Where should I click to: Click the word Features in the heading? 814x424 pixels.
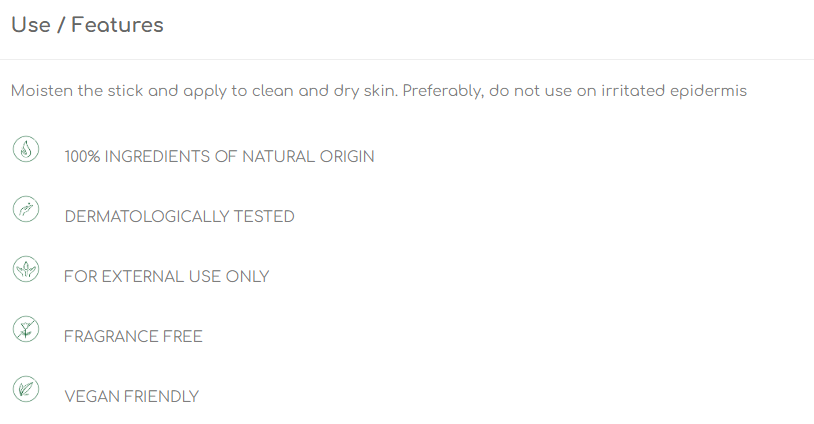tap(117, 25)
